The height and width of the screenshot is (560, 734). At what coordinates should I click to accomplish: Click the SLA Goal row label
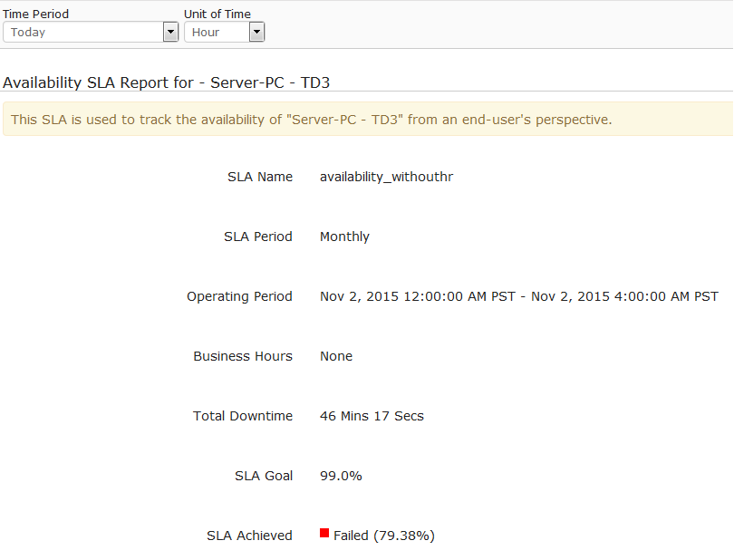(263, 476)
